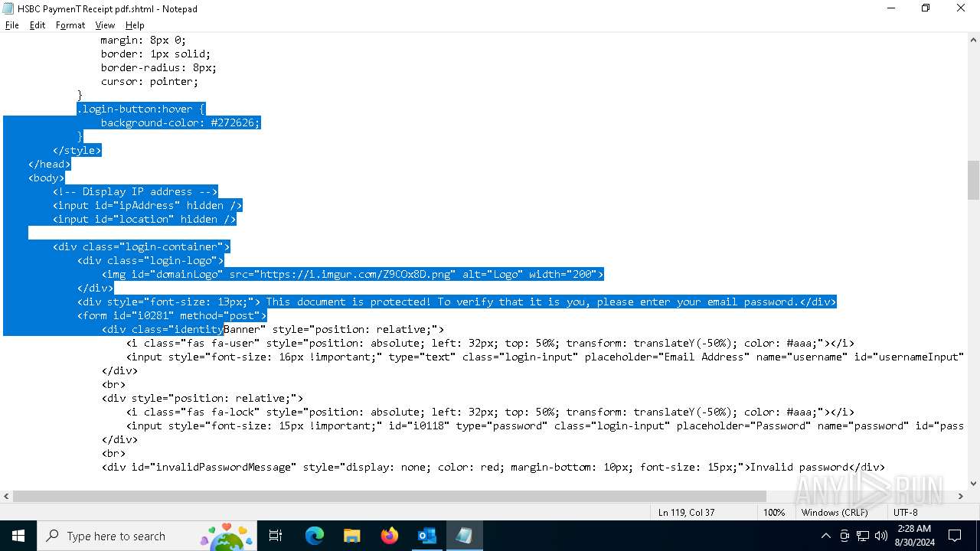The width and height of the screenshot is (980, 551).
Task: Click the 'Email Address' placeholder input line
Action: tap(544, 357)
